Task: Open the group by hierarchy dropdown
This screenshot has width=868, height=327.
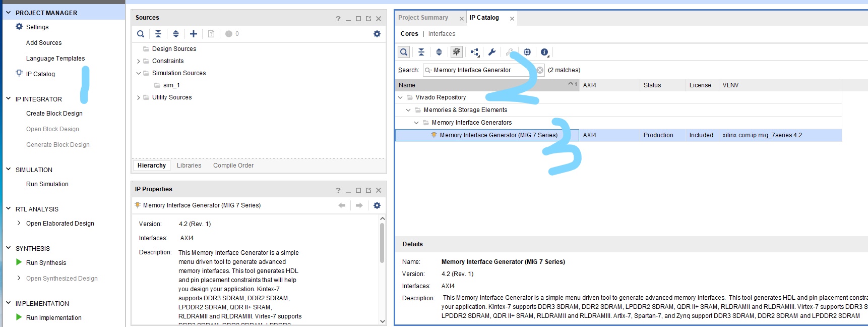Action: click(475, 52)
